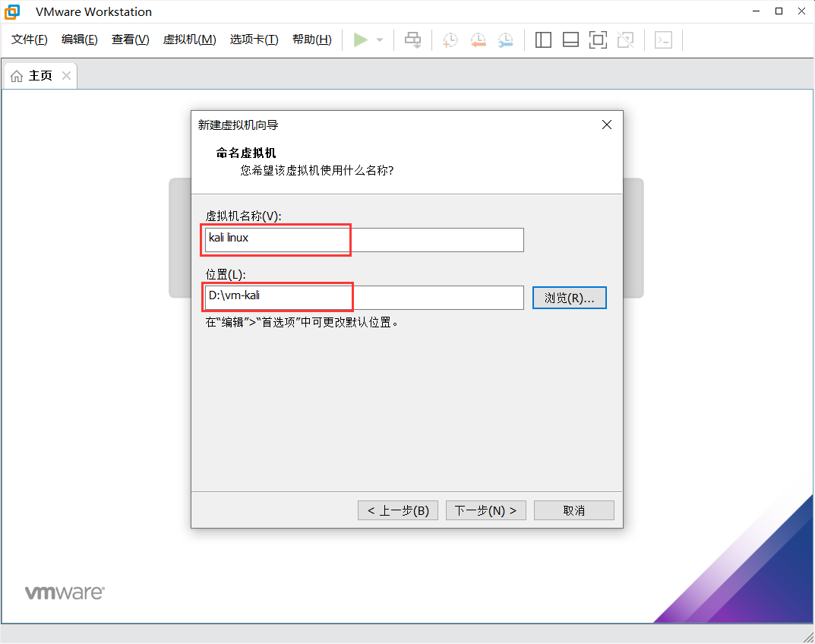Open the 虚拟机(M) menu
This screenshot has height=644, width=815.
point(188,39)
